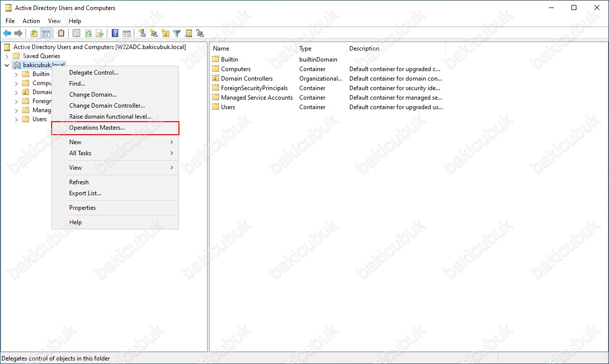This screenshot has width=609, height=364.
Task: Open the View menu in menu bar
Action: tap(54, 21)
